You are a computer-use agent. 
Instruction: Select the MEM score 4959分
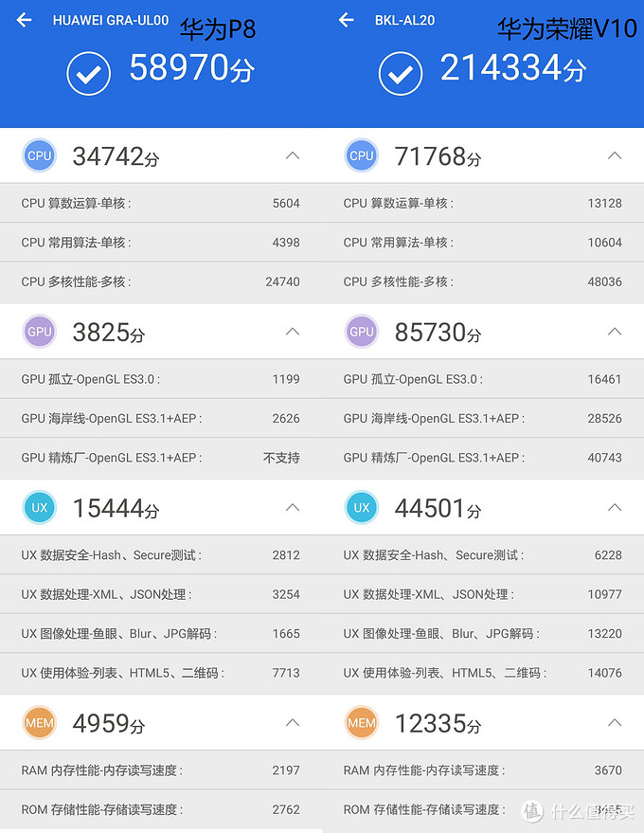[109, 724]
